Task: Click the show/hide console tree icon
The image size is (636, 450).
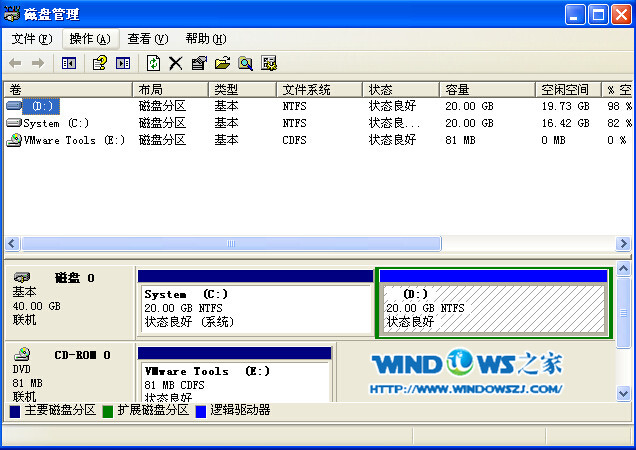Action: pos(69,63)
